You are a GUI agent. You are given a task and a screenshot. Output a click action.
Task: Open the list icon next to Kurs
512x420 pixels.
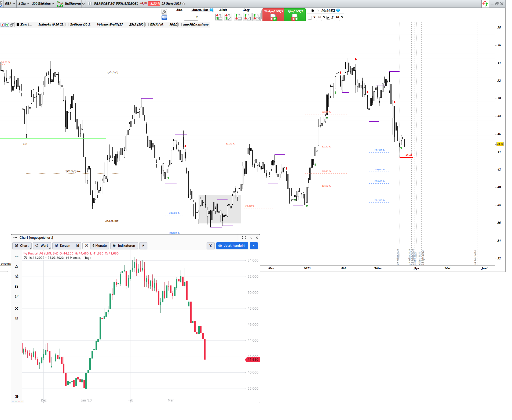(x=30, y=25)
